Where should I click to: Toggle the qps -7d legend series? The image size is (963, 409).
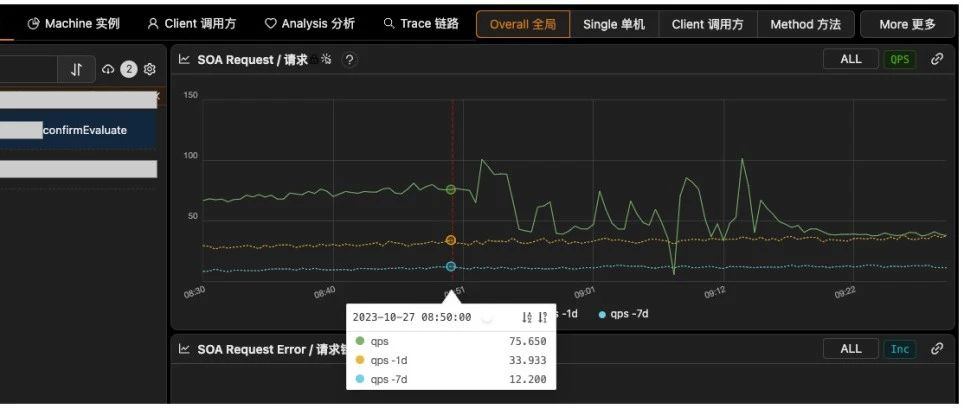624,313
